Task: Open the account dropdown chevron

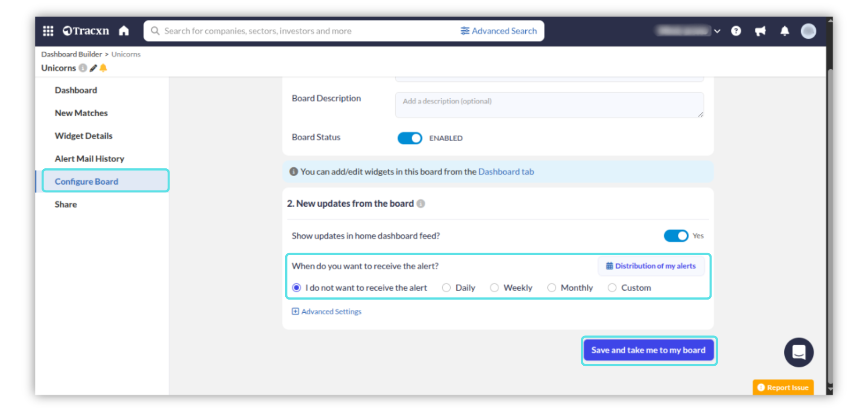Action: 717,31
